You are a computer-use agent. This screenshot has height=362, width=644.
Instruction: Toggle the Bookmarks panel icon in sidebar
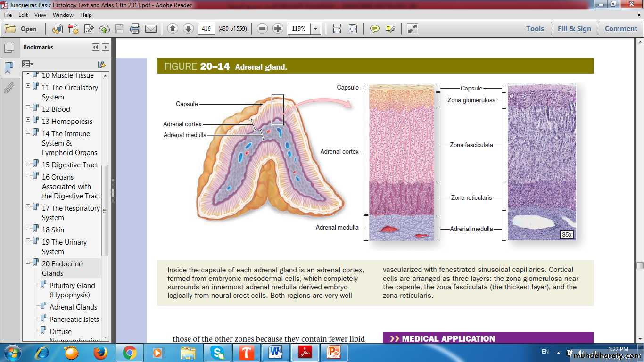pyautogui.click(x=9, y=67)
